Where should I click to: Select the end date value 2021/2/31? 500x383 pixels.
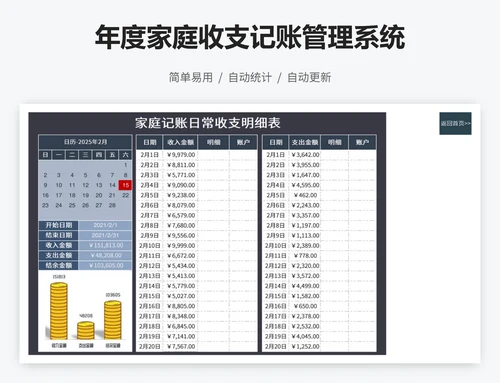[x=105, y=235]
